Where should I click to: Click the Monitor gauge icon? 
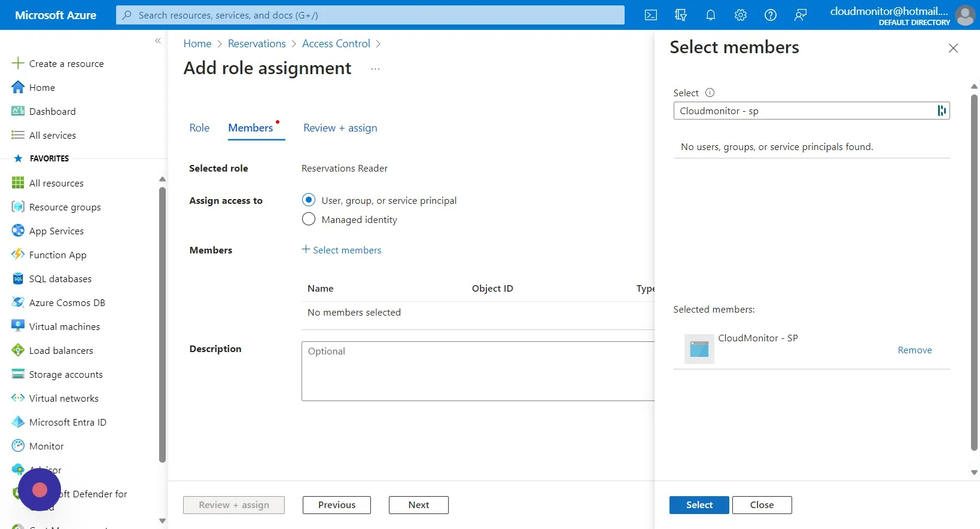tap(18, 446)
